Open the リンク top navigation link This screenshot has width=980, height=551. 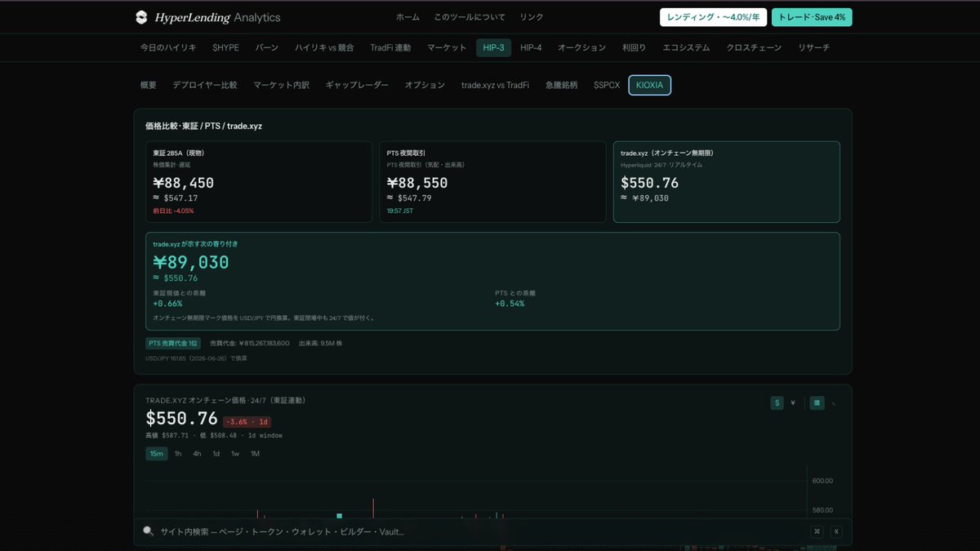(x=532, y=17)
